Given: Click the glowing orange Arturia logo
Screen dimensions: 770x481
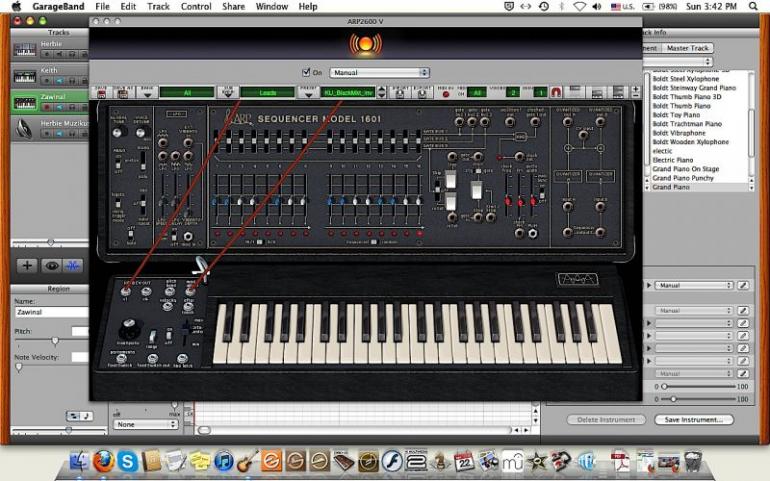Looking at the screenshot, I should pyautogui.click(x=365, y=44).
